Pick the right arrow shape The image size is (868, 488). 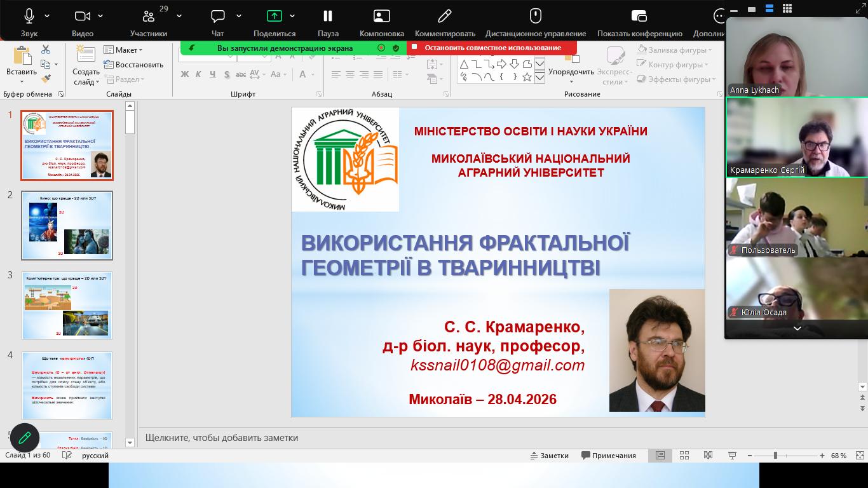(501, 64)
